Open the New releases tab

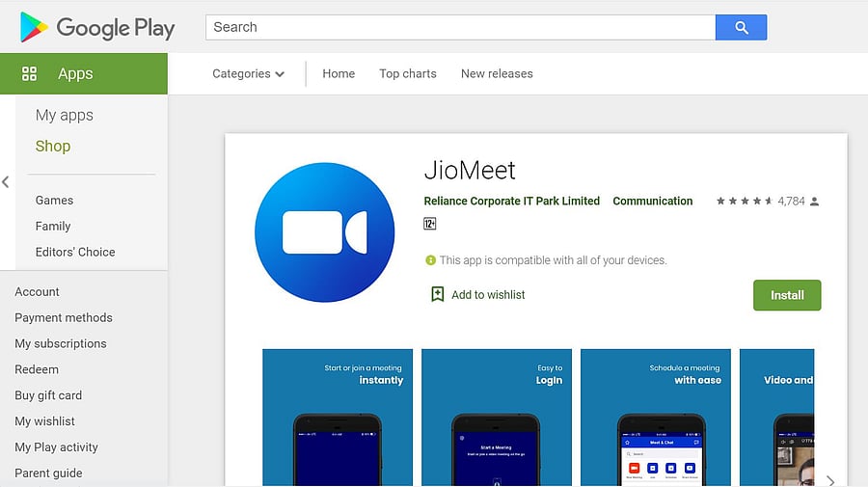click(x=497, y=74)
